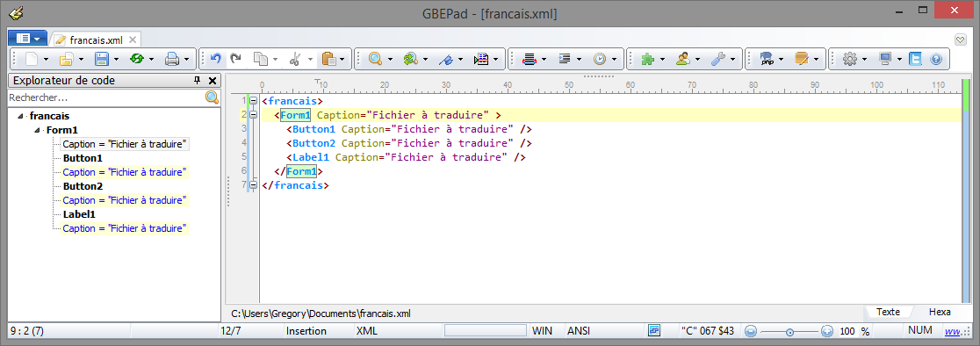Open the www link in status bar
This screenshot has height=346, width=980.
pyautogui.click(x=953, y=331)
